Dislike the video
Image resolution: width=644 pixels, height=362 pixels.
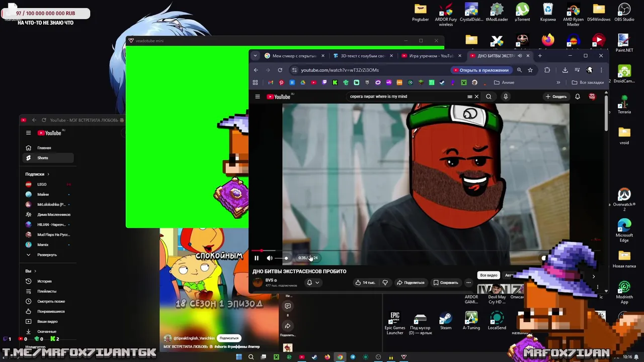point(385,283)
